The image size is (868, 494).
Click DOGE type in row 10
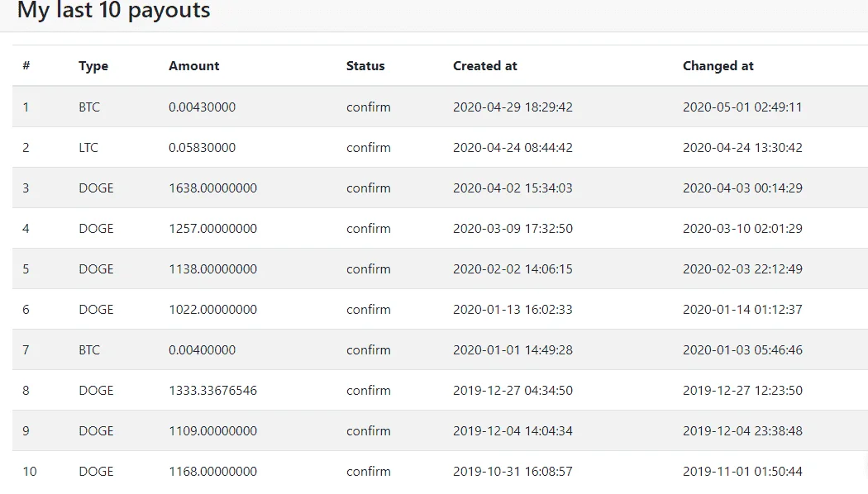click(96, 472)
